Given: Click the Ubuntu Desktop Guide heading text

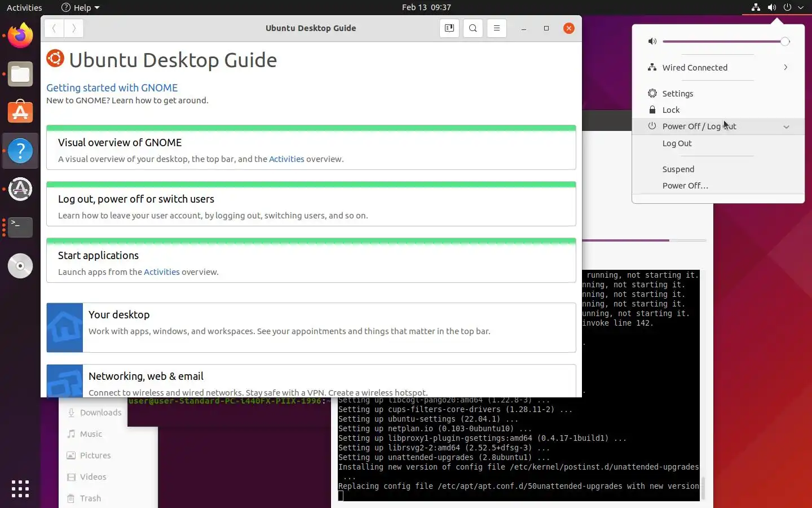Looking at the screenshot, I should pos(173,60).
